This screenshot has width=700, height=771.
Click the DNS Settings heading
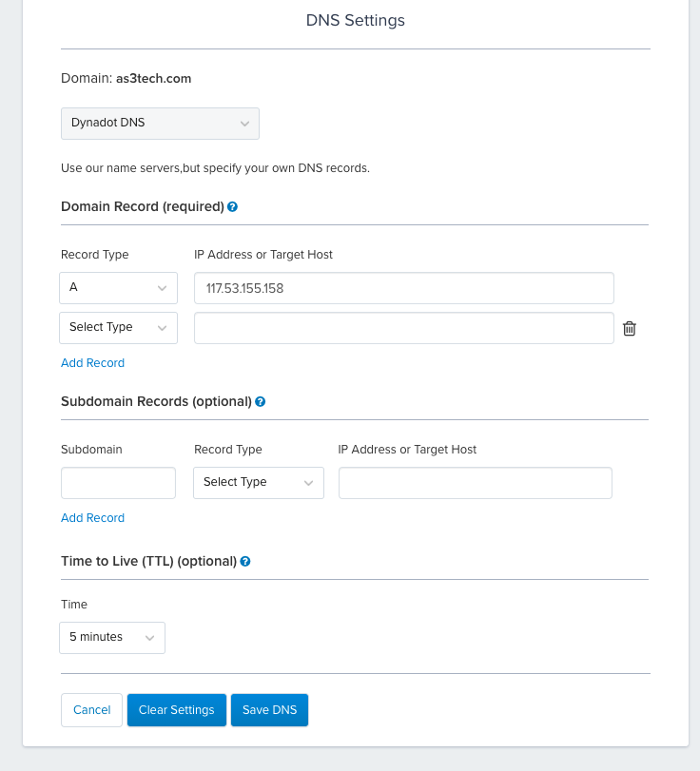[x=355, y=20]
